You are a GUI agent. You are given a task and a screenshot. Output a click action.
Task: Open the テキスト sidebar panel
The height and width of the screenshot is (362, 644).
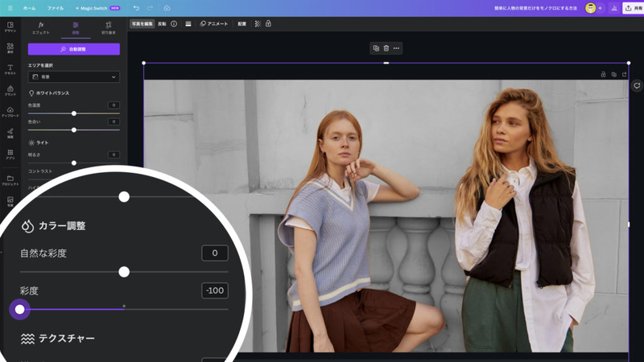point(10,69)
